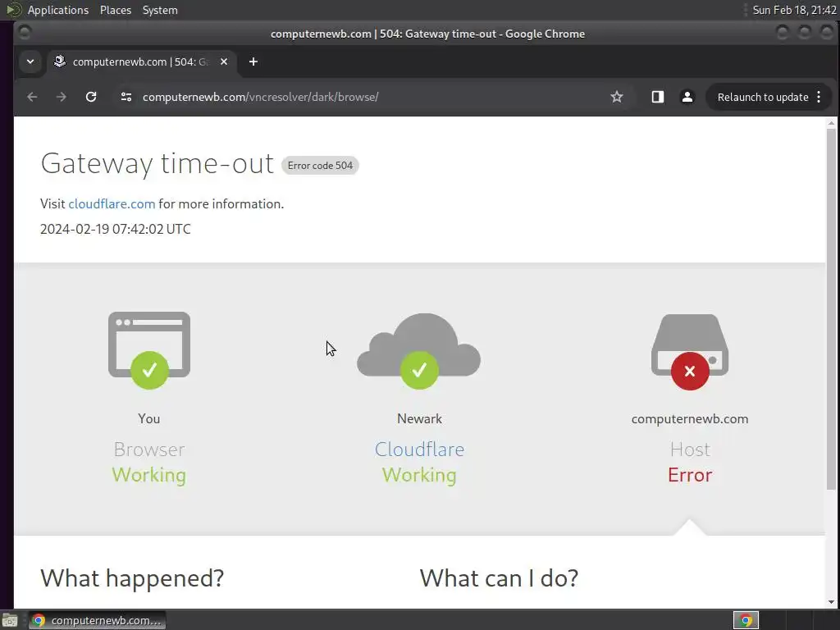Select the computernewb.com 504 tab
This screenshot has height=630, width=840.
click(x=140, y=62)
